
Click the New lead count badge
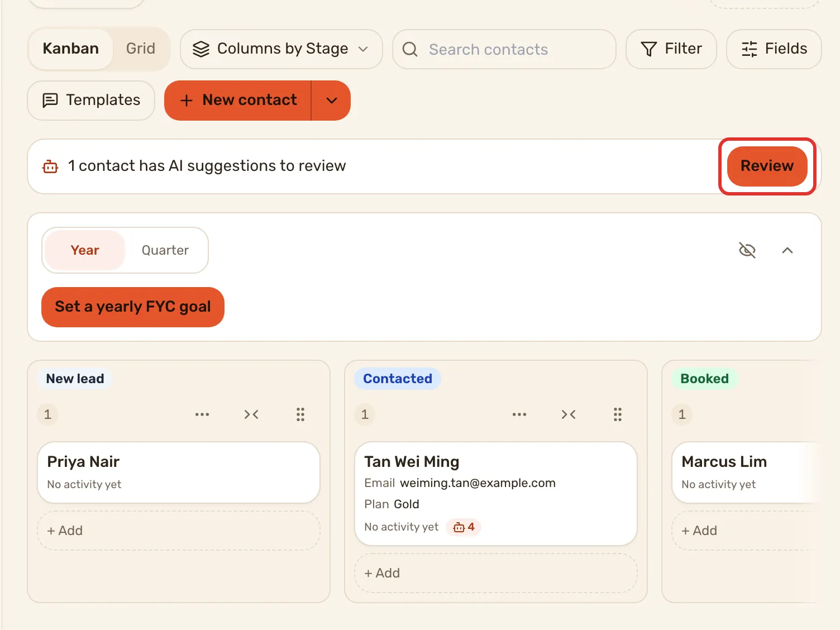click(47, 414)
